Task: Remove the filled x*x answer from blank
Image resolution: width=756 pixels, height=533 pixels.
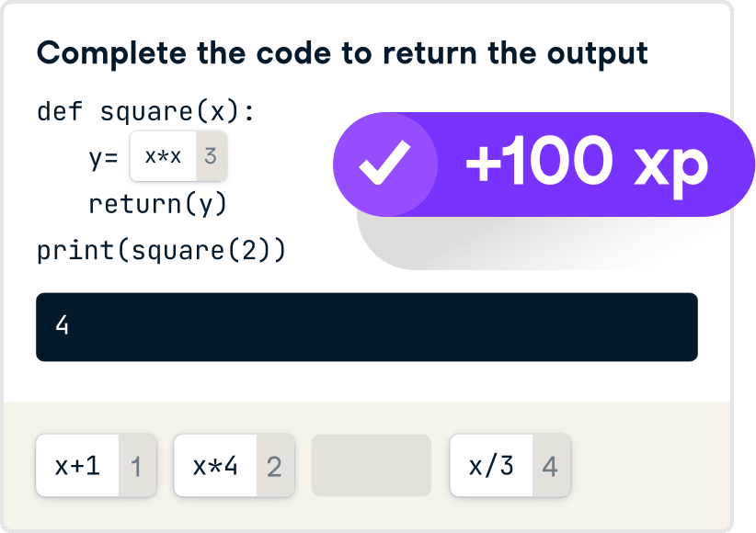Action: 178,156
